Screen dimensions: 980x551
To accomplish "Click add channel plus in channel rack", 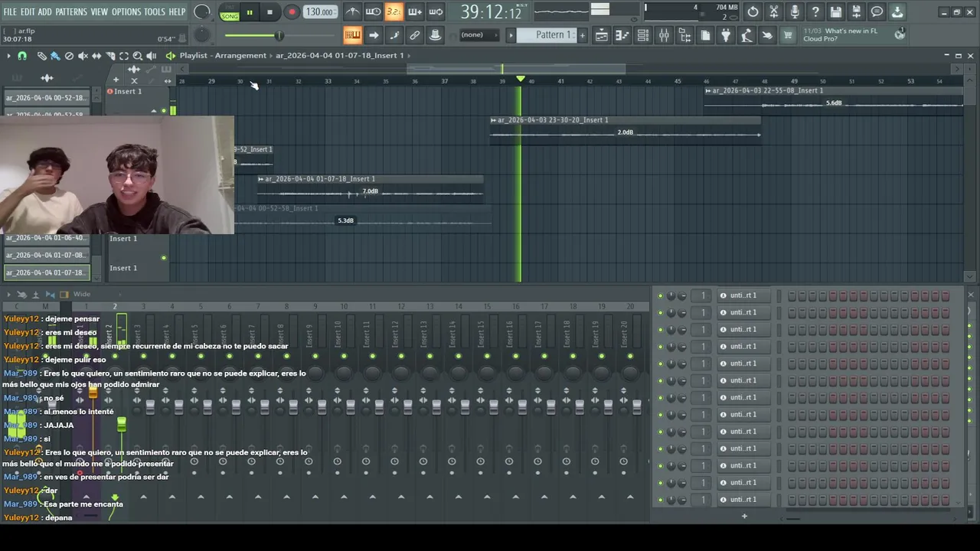I will 743,516.
